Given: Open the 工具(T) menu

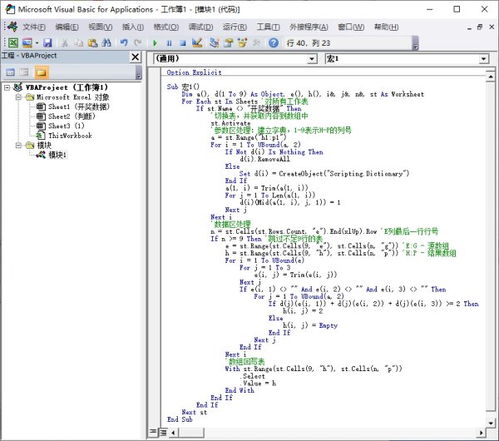Looking at the screenshot, I should click(268, 27).
